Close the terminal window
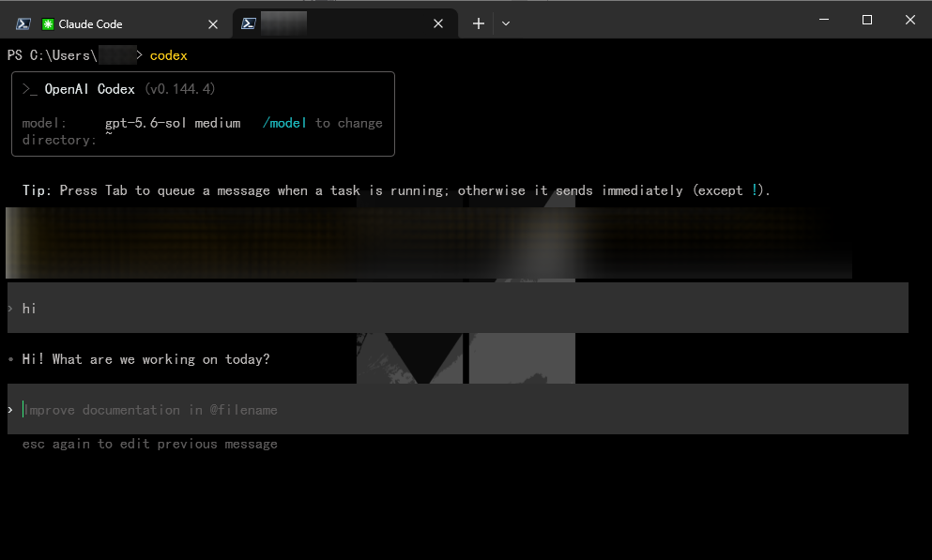 tap(910, 20)
